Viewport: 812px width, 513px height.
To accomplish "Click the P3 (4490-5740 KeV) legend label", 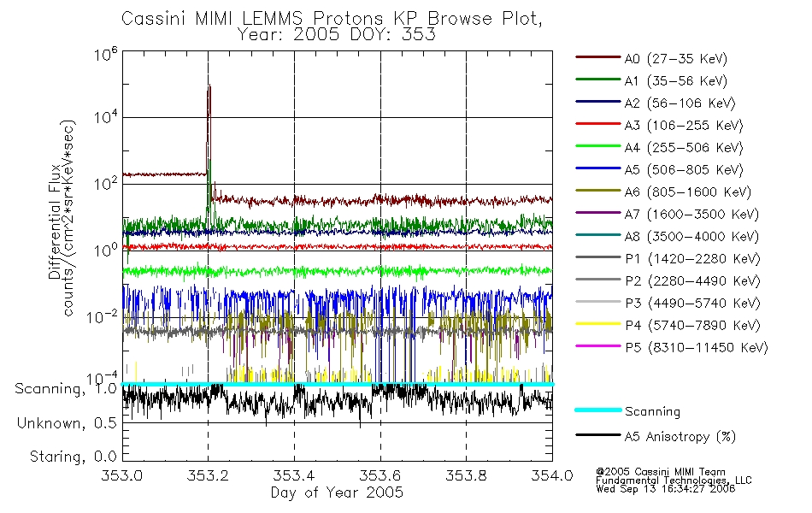I will pos(692,304).
